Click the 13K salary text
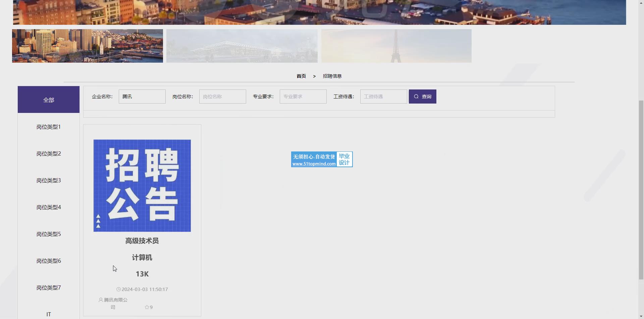Viewport: 644px width, 319px height. click(x=142, y=274)
